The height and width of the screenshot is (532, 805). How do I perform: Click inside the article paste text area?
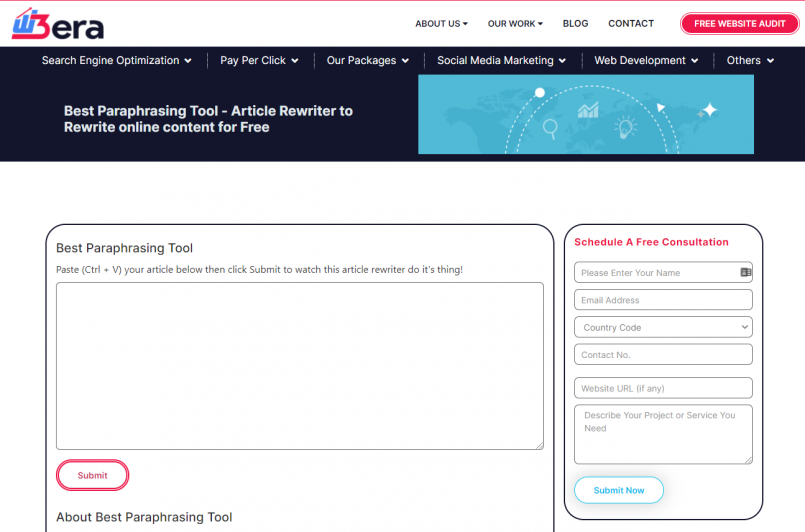(x=300, y=366)
